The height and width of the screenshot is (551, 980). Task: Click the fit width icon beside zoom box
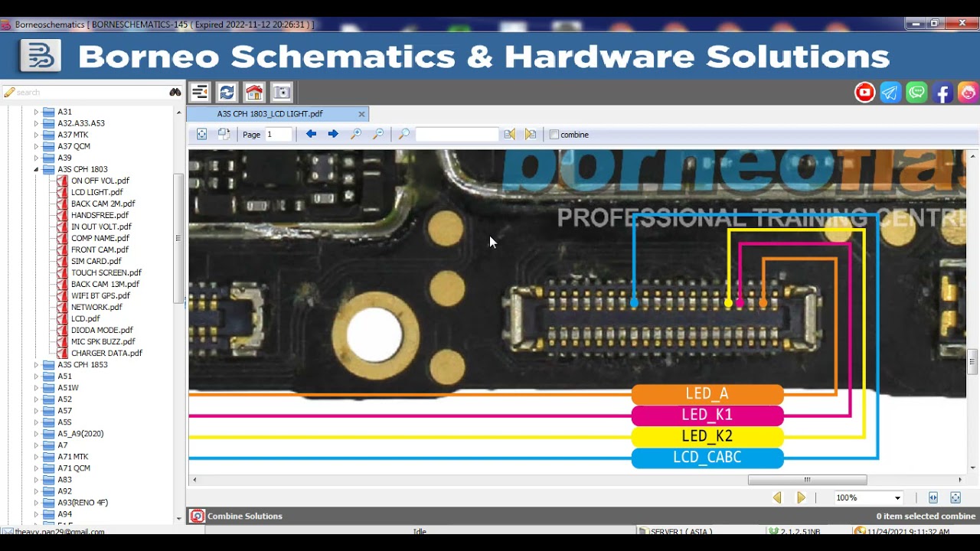(933, 497)
